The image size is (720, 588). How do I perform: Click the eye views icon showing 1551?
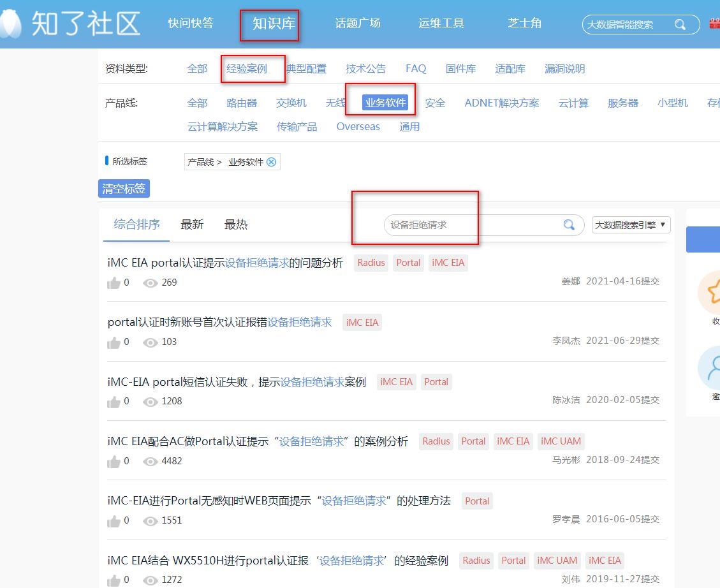click(150, 521)
